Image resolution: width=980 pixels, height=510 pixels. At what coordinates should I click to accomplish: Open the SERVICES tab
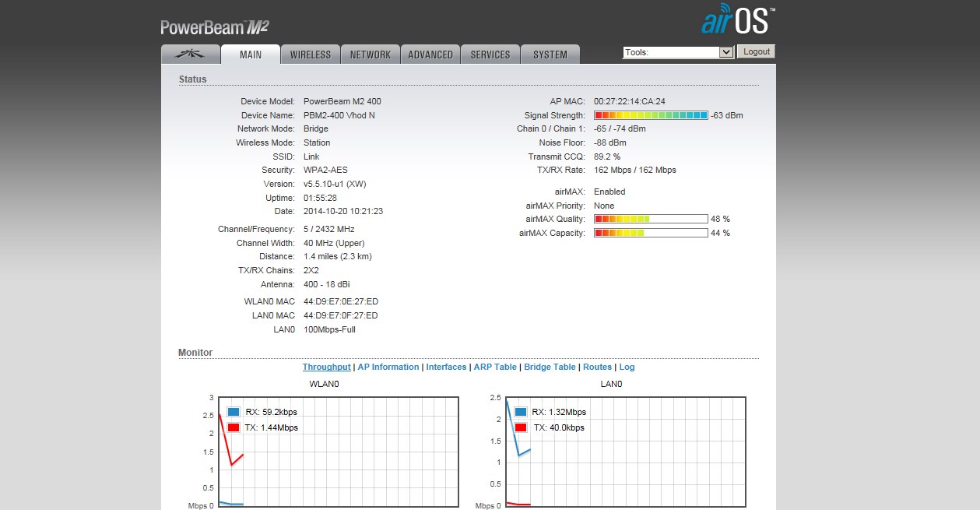pyautogui.click(x=490, y=55)
